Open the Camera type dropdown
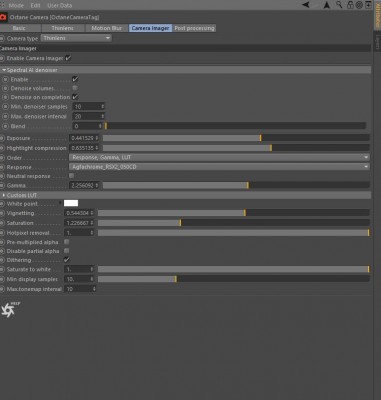This screenshot has width=381, height=400. tap(76, 38)
